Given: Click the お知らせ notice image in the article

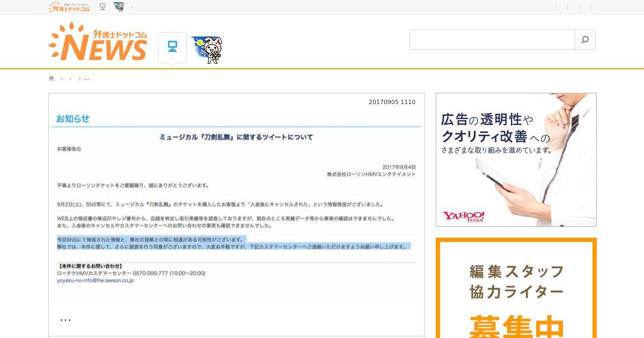Looking at the screenshot, I should (237, 203).
